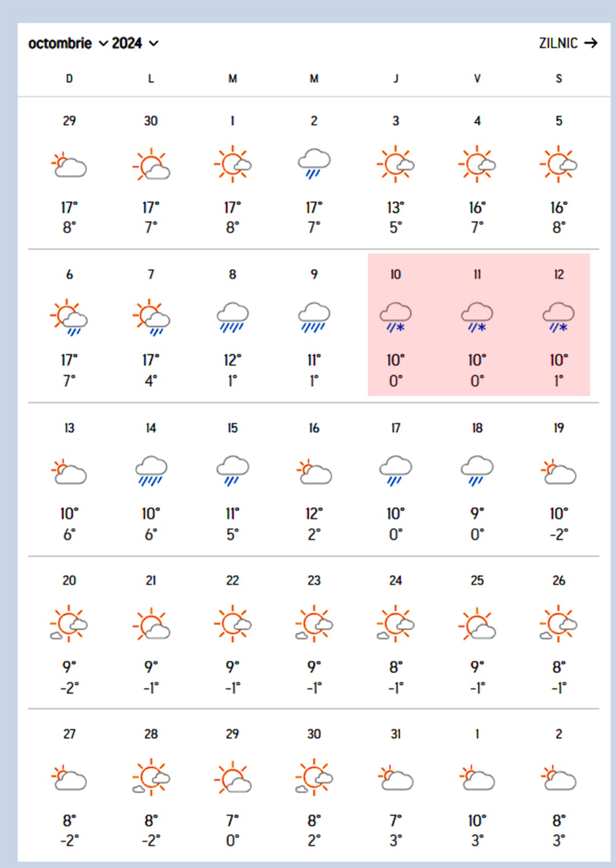The width and height of the screenshot is (616, 868).
Task: Click the mostly cloudy icon on October 31
Action: click(396, 778)
